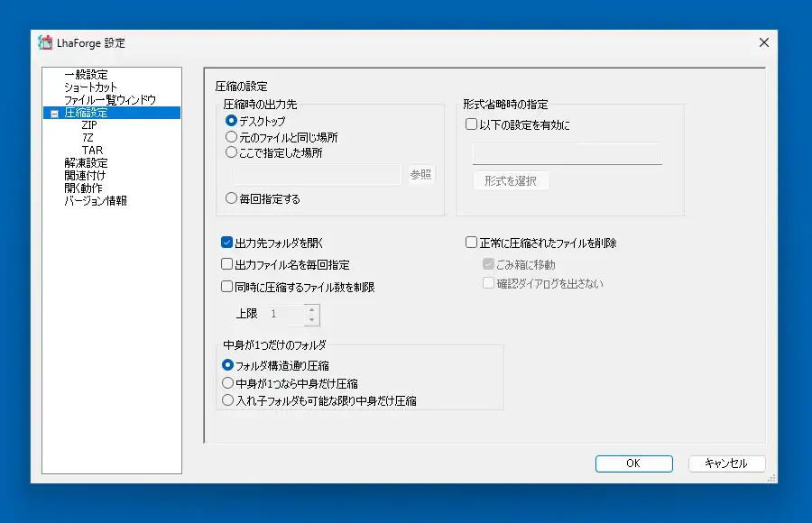Decrease 上限 value with down arrow
Viewport: 812px width, 523px height.
click(311, 319)
